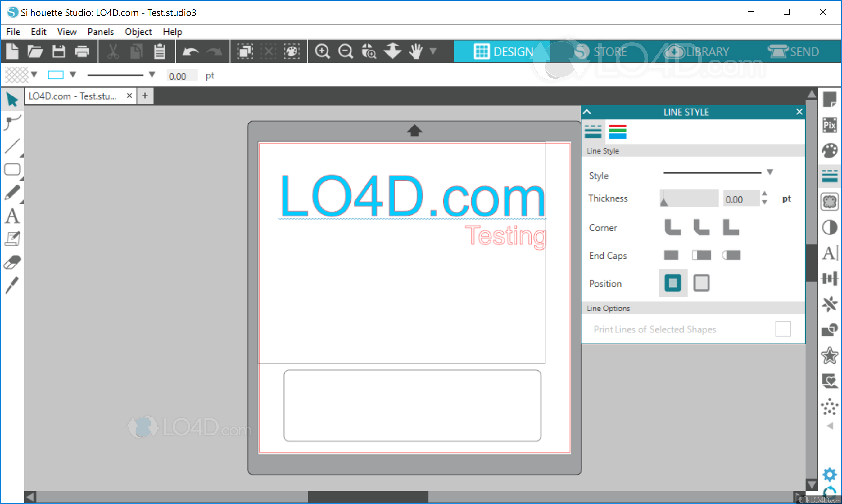
Task: Click the Save floppy disk icon
Action: [58, 51]
